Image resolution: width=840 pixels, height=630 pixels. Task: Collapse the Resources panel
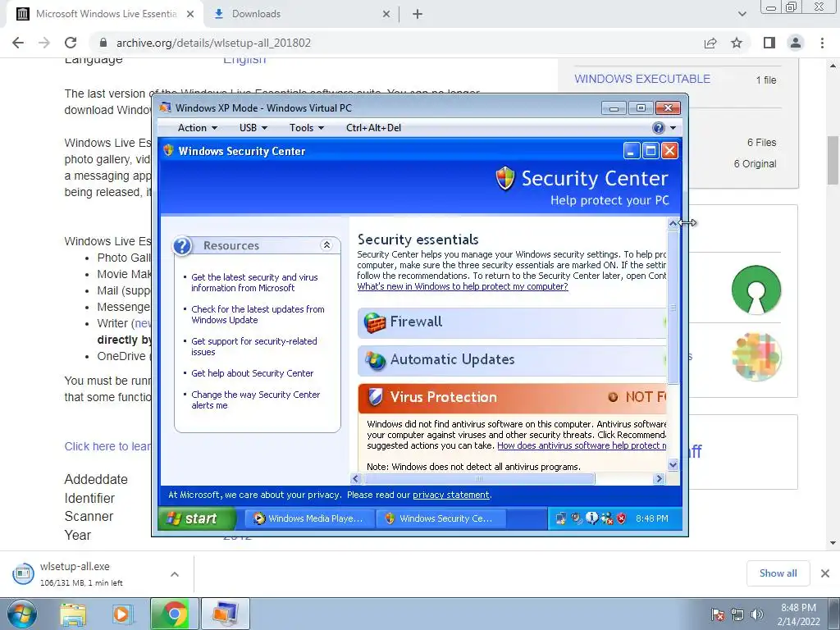click(326, 244)
